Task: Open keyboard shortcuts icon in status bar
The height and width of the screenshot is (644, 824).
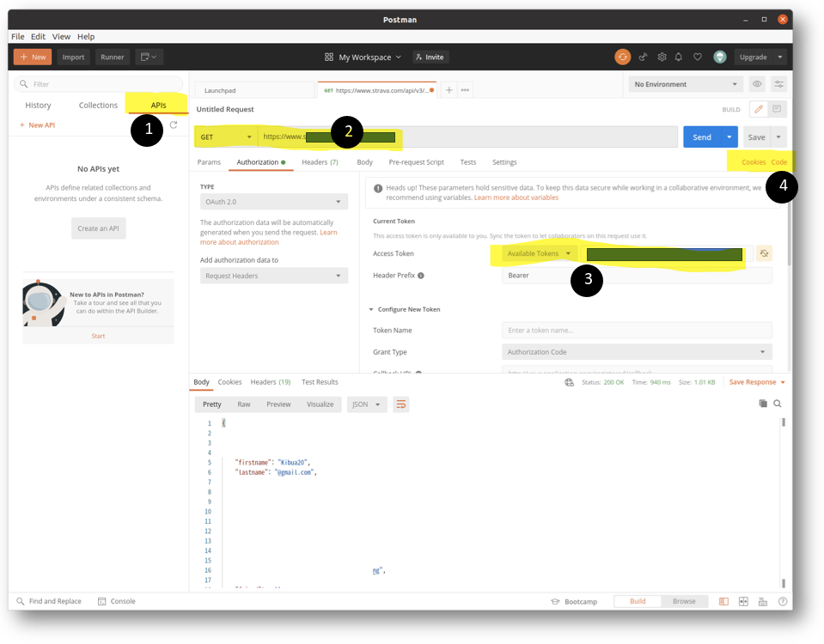Action: tap(762, 601)
